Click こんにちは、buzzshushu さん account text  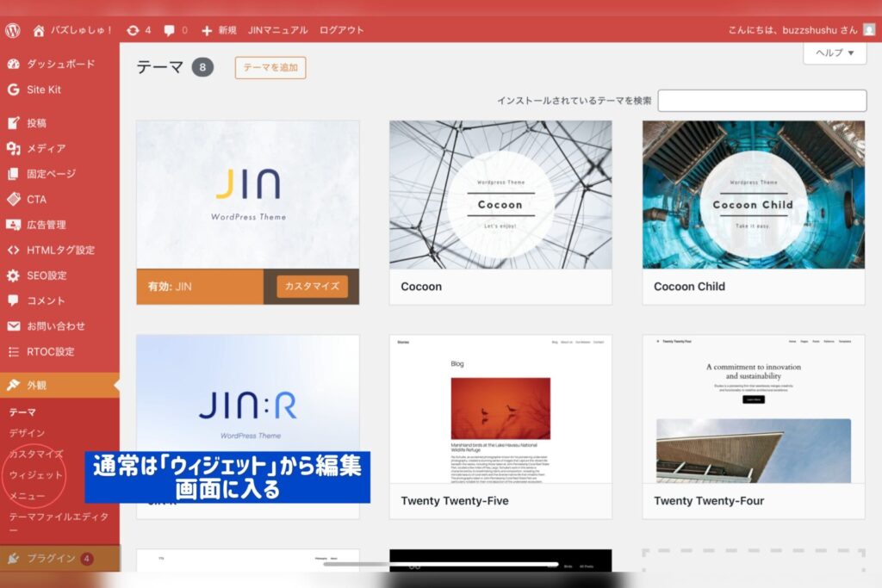[x=792, y=30]
